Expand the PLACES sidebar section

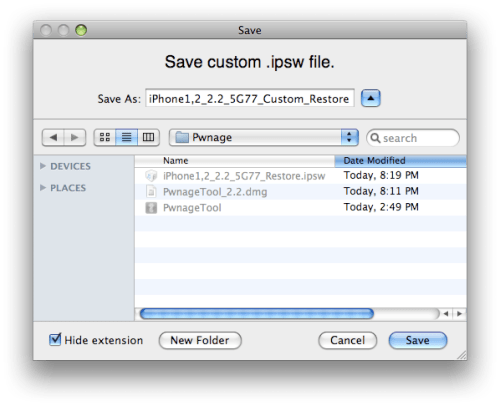click(x=43, y=188)
